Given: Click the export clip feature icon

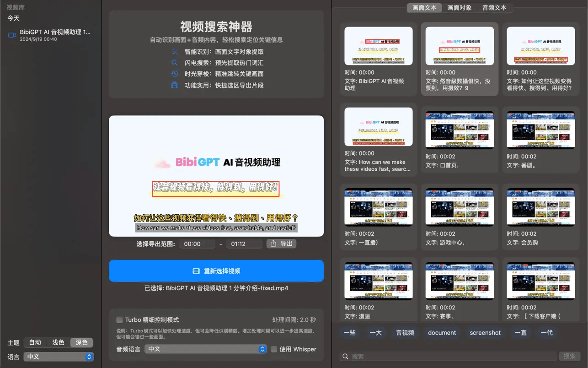Looking at the screenshot, I should [x=174, y=85].
